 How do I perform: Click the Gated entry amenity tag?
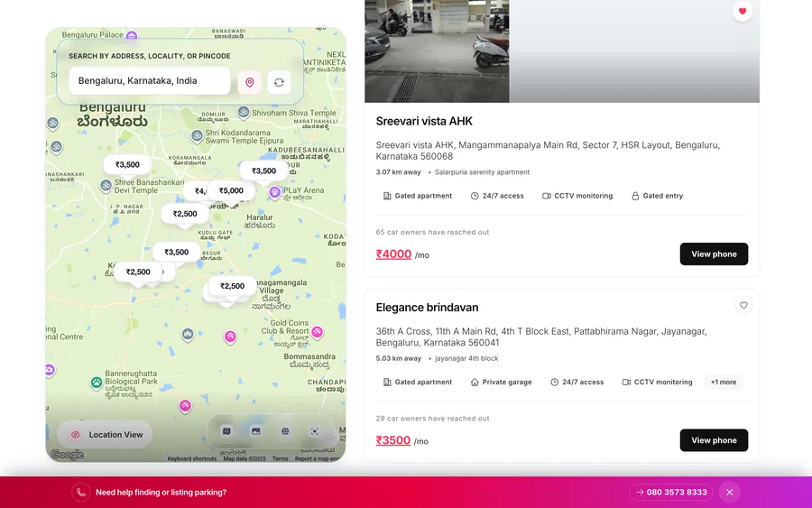[x=657, y=196]
